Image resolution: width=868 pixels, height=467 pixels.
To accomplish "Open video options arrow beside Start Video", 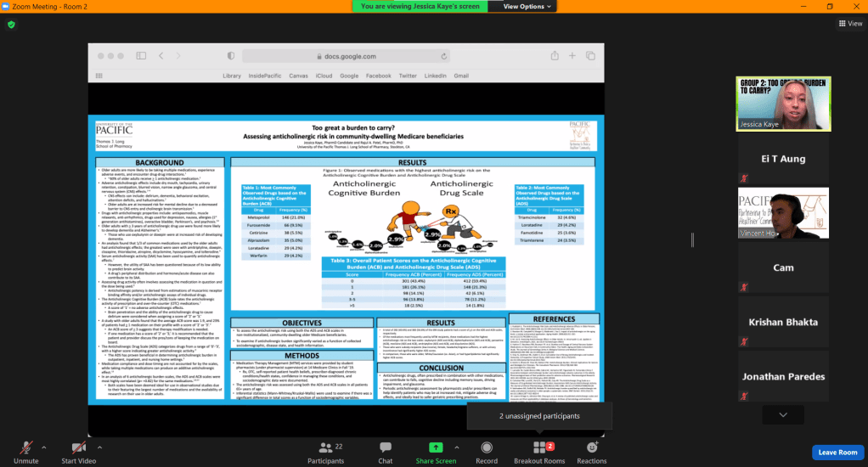I will pos(106,445).
